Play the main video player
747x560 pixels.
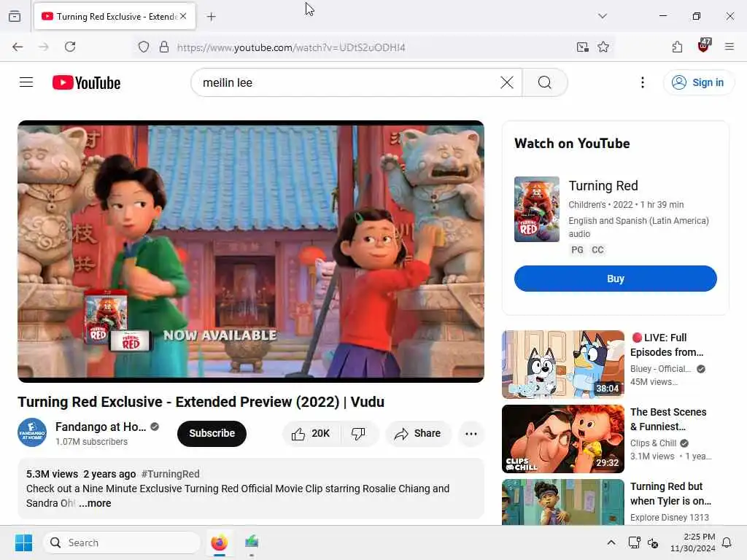(251, 252)
